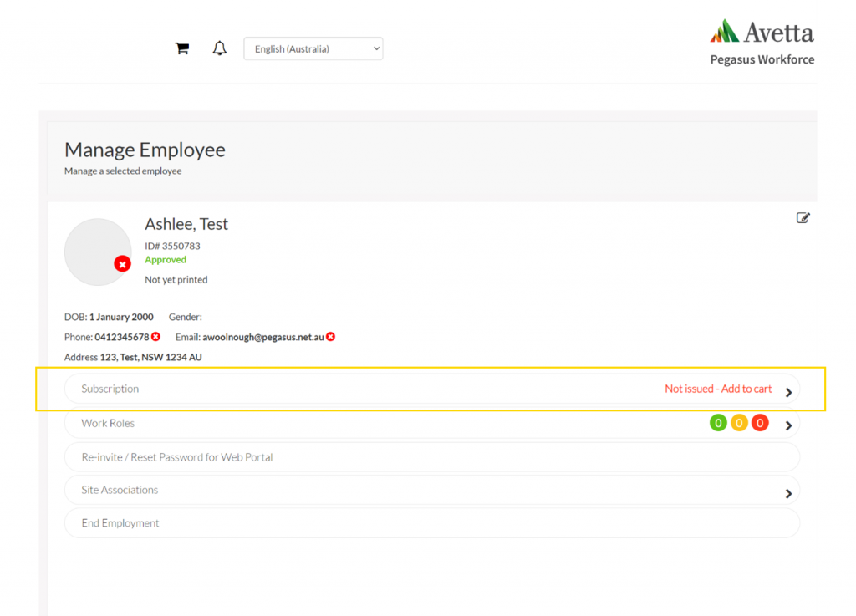Click Not issued - Add to cart
The width and height of the screenshot is (856, 616).
pyautogui.click(x=718, y=389)
